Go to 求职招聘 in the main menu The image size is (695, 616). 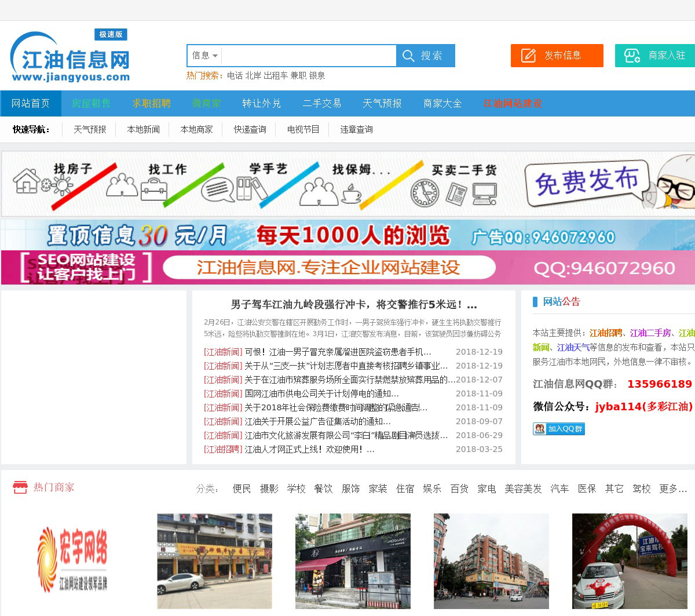pos(151,103)
